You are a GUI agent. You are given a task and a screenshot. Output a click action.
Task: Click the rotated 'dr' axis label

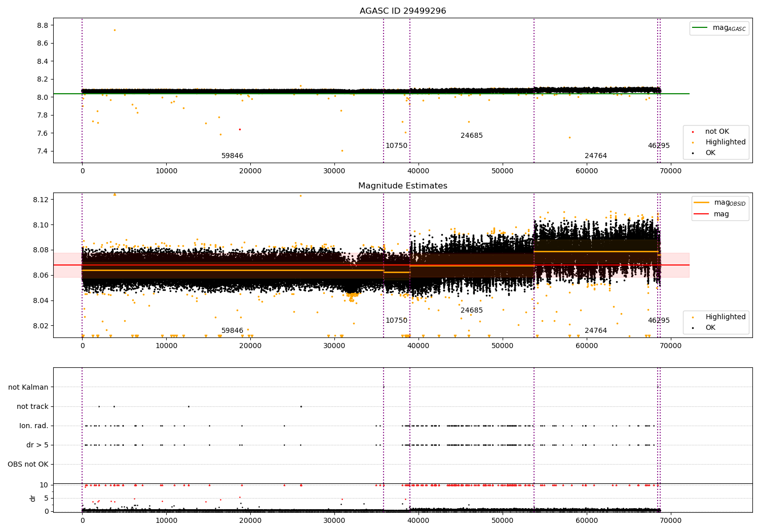point(33,498)
